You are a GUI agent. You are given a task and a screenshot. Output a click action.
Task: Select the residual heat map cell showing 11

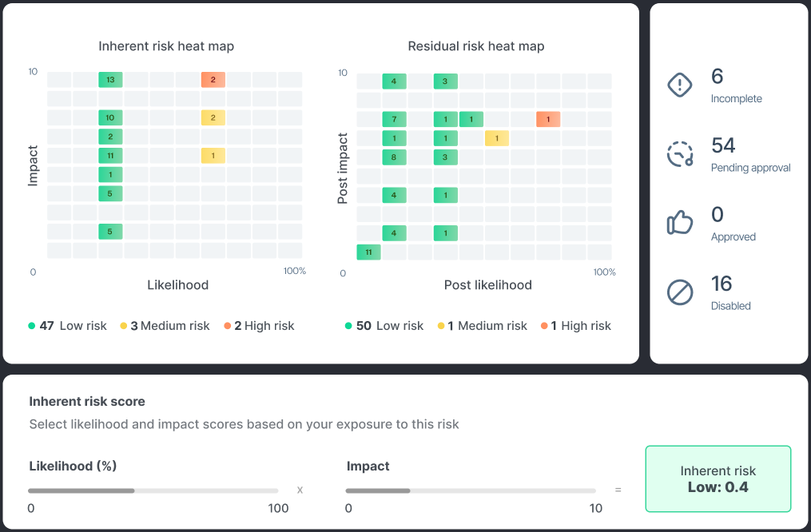(x=368, y=252)
